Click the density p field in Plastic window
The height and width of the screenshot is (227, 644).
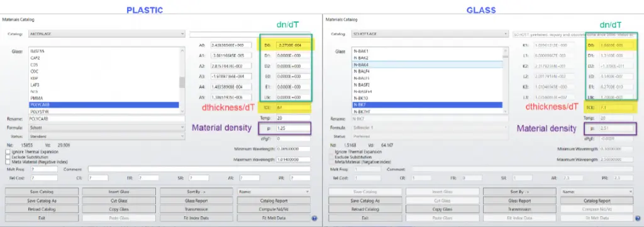[292, 128]
